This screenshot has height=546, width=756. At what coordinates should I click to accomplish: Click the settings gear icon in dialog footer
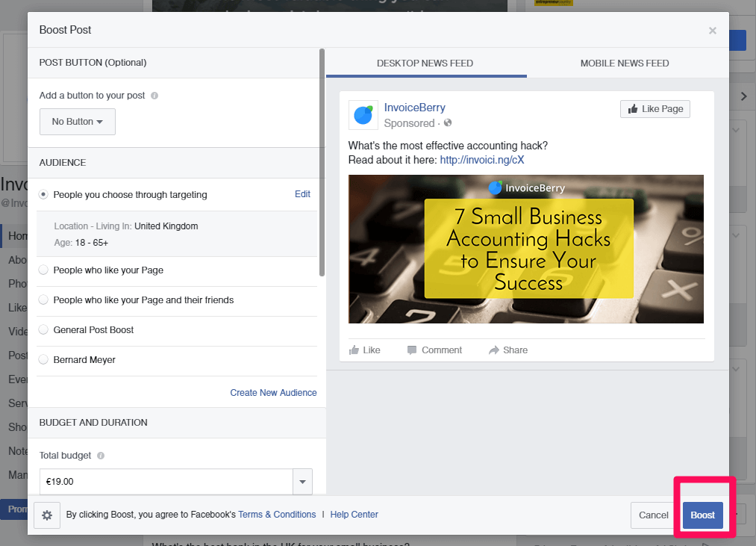(x=47, y=515)
